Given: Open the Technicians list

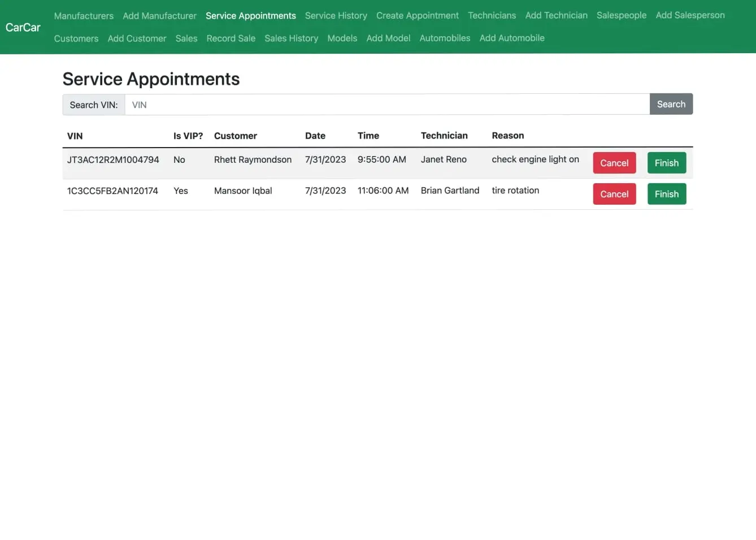Looking at the screenshot, I should coord(492,16).
